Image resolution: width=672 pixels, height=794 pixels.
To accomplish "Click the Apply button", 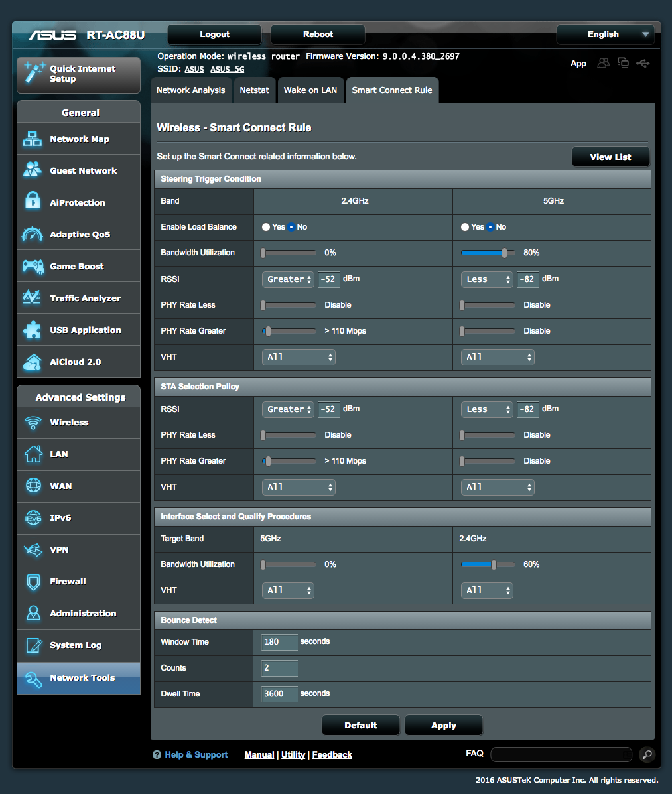I will pos(443,725).
